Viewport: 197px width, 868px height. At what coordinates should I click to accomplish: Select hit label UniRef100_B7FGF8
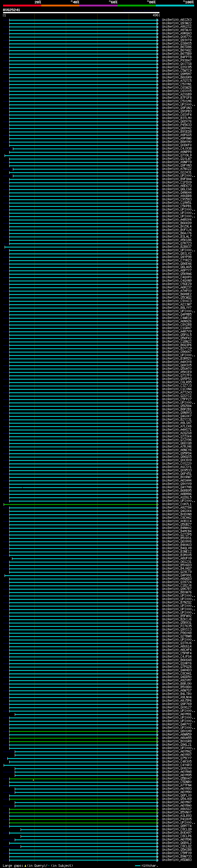point(177,98)
